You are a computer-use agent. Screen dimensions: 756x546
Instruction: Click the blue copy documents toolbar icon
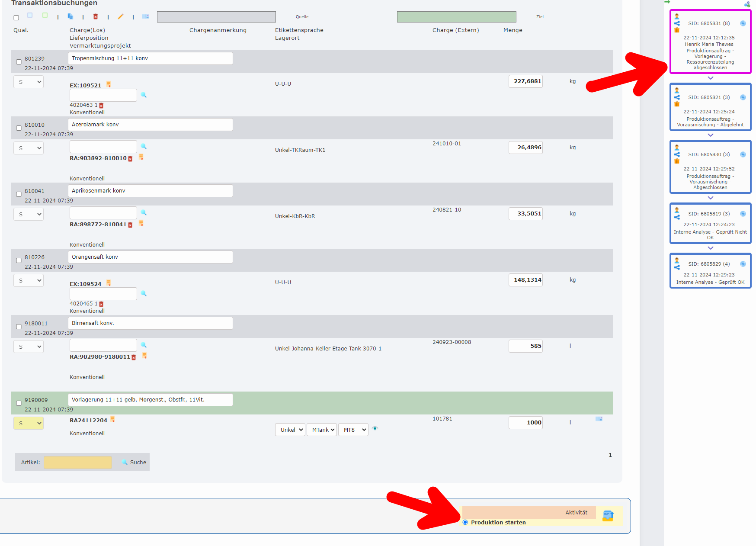(x=70, y=16)
